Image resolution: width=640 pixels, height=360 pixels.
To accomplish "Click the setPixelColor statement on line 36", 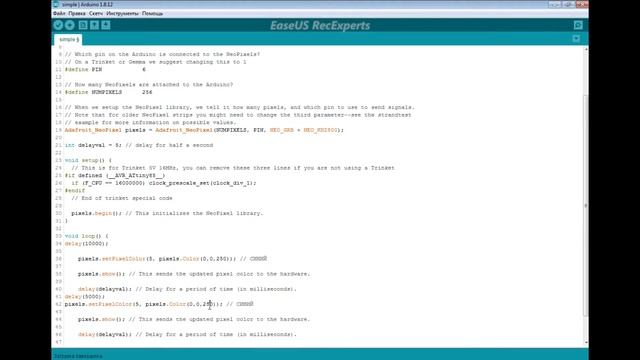I will pos(172,258).
